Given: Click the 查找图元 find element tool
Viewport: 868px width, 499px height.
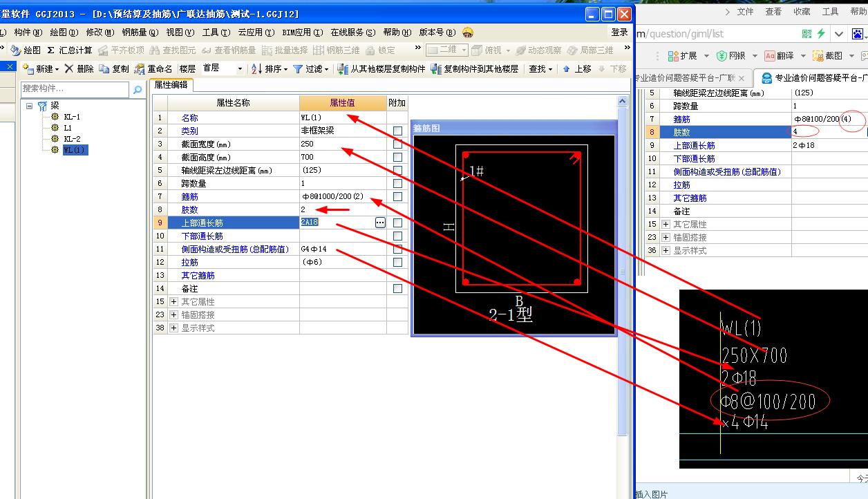Looking at the screenshot, I should pos(173,50).
